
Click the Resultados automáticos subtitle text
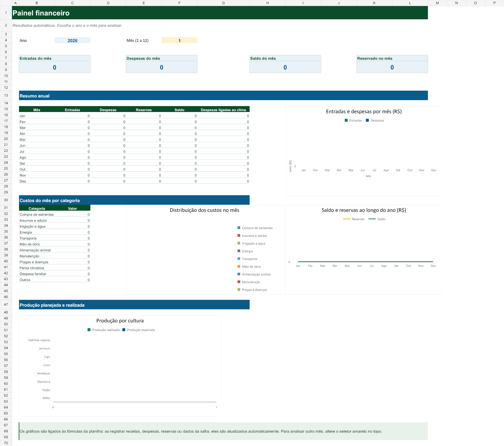click(67, 26)
